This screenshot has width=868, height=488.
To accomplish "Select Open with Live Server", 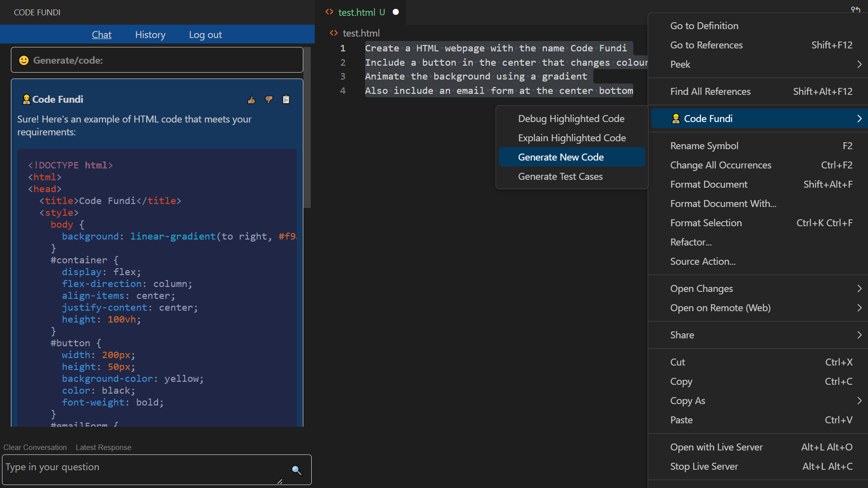I will click(x=759, y=447).
